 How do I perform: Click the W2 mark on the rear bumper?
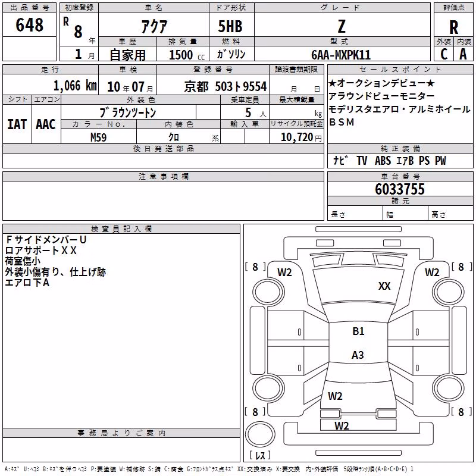[x=342, y=425]
